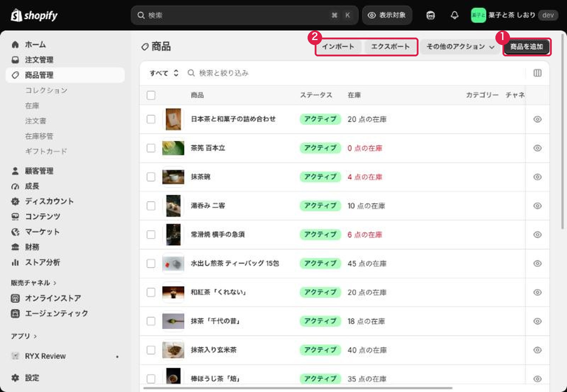The height and width of the screenshot is (392, 567).
Task: Open the Sidekick assistant icon in top bar
Action: click(431, 15)
